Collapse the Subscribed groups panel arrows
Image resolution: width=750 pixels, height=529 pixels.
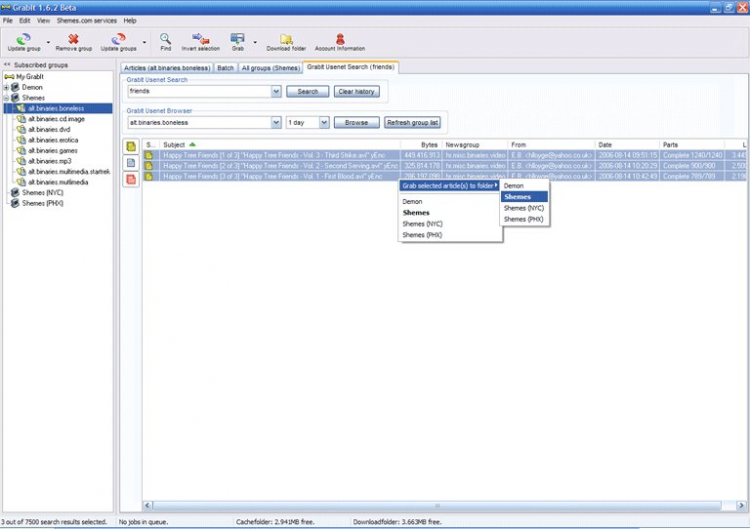(7, 65)
